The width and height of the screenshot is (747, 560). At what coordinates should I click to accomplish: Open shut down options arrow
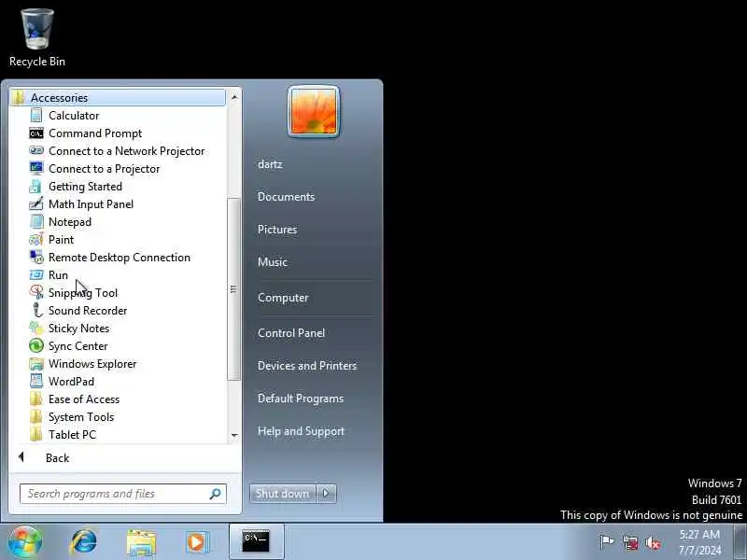[326, 494]
